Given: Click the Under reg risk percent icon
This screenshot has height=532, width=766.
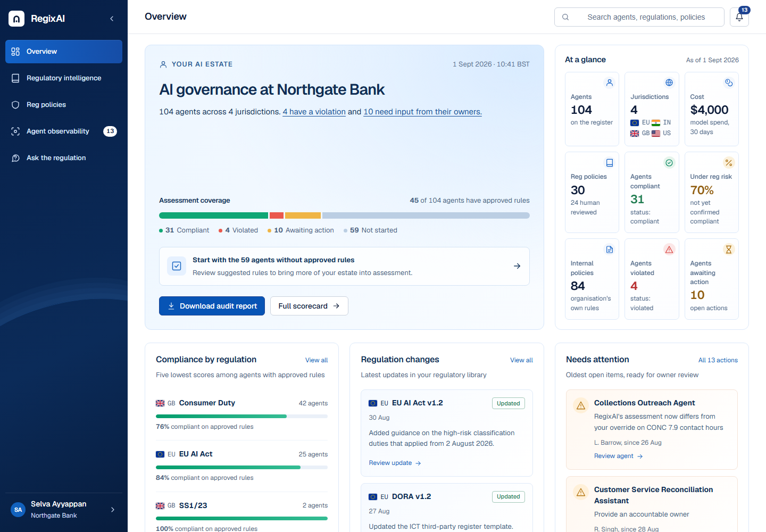Looking at the screenshot, I should click(729, 163).
